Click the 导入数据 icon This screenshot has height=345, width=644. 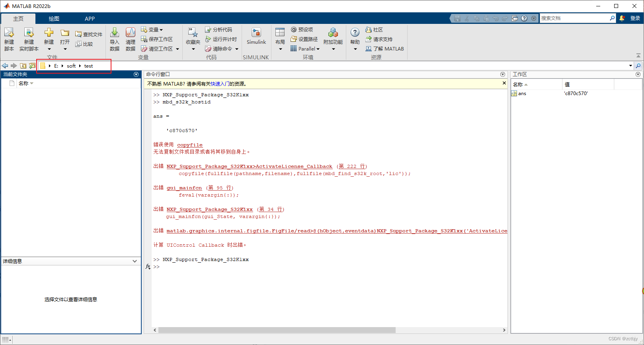[x=115, y=33]
